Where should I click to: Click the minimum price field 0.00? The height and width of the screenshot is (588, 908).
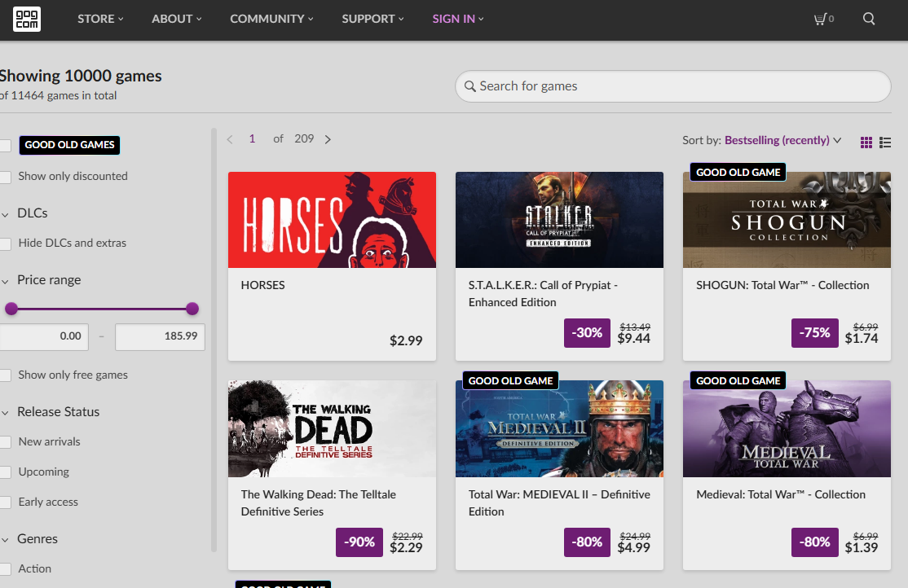tap(43, 337)
